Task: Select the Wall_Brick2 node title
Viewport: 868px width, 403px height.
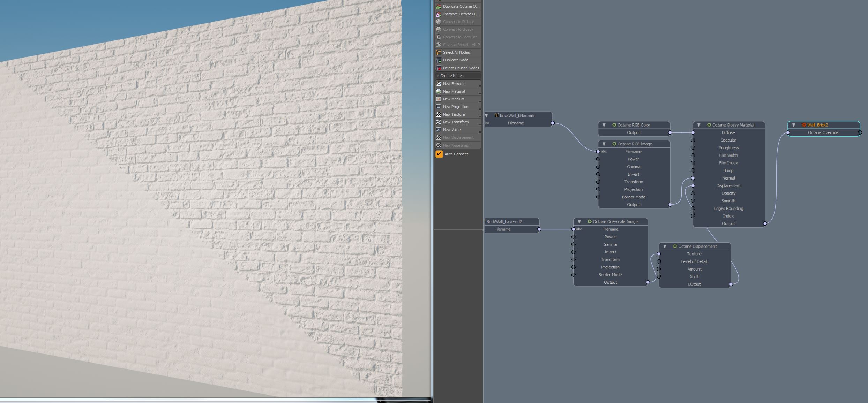Action: pyautogui.click(x=817, y=125)
